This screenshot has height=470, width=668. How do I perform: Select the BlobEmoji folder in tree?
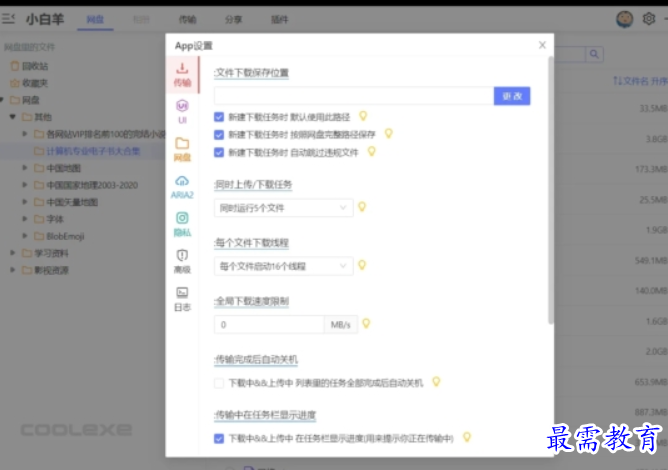pyautogui.click(x=65, y=236)
